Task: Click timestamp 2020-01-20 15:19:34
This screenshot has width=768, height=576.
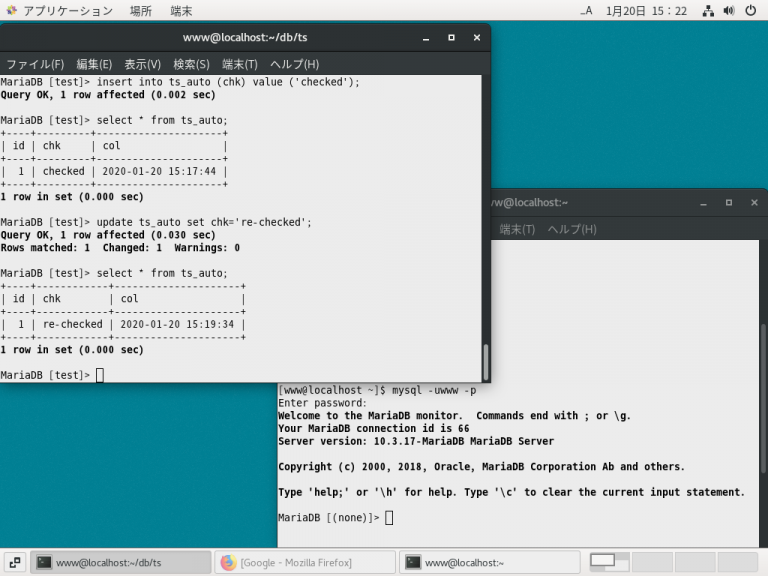Action: click(177, 324)
